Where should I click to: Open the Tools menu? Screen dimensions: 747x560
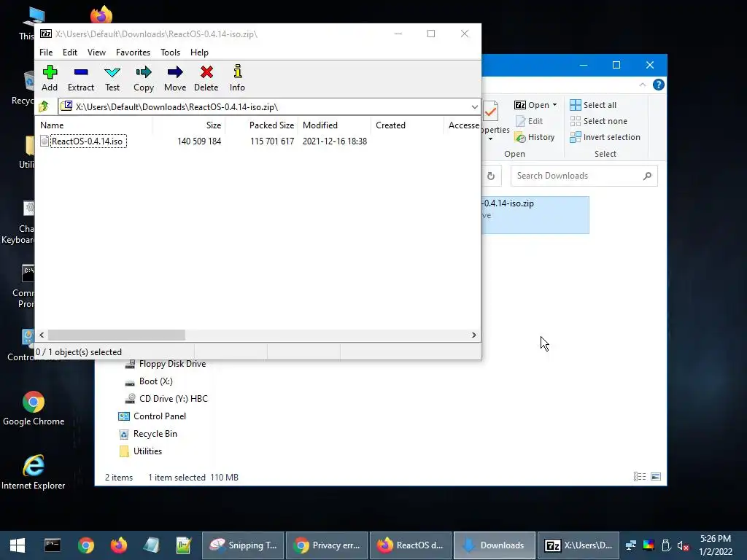pos(170,52)
